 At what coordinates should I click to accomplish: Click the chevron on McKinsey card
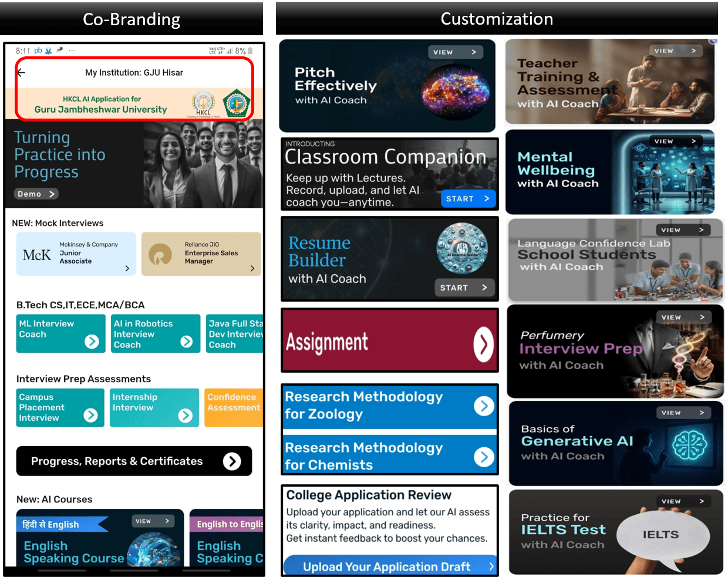click(x=127, y=268)
